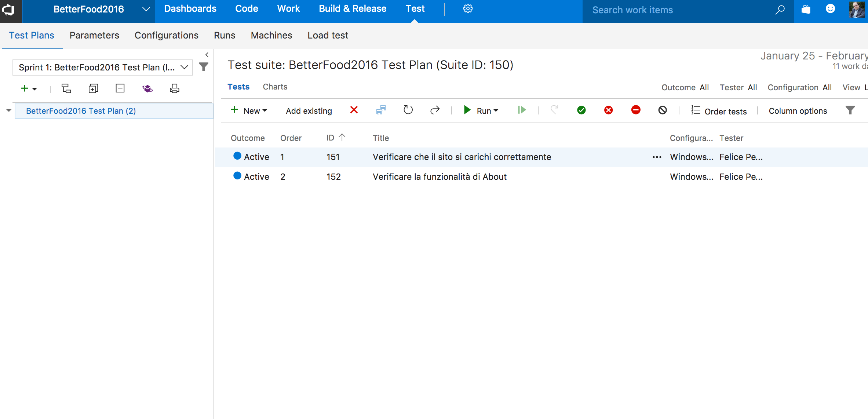Click the Order tests button

tap(719, 111)
